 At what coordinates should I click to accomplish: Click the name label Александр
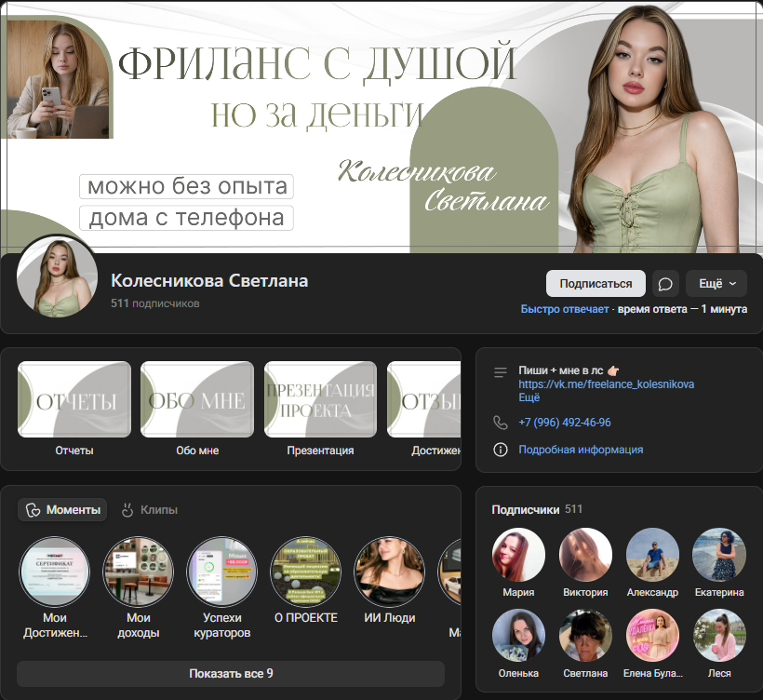click(652, 592)
